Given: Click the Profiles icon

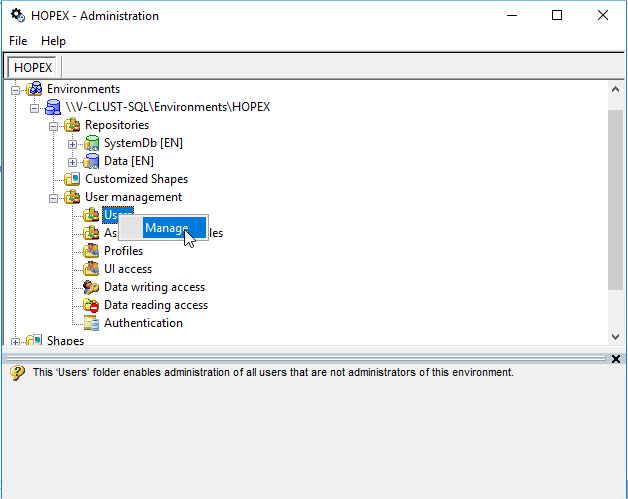Looking at the screenshot, I should click(x=92, y=251).
